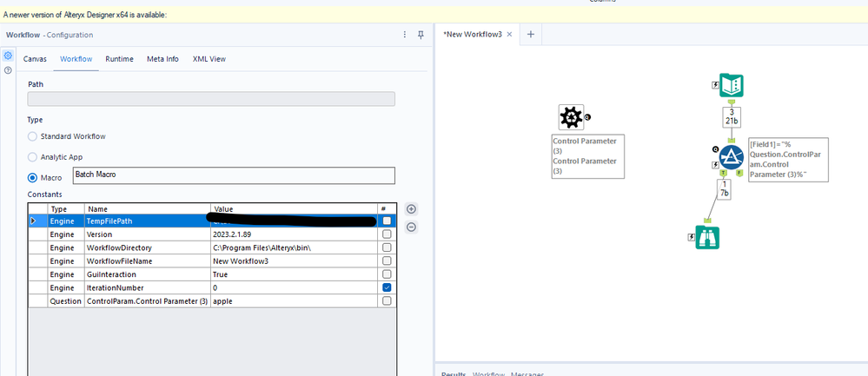Image resolution: width=868 pixels, height=376 pixels.
Task: Toggle numeric checkbox for Version row
Action: (x=387, y=234)
